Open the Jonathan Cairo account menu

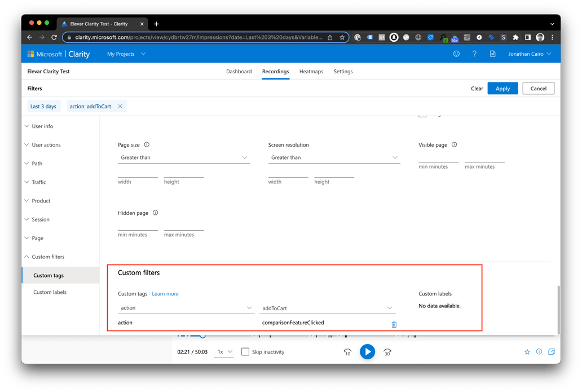point(530,54)
